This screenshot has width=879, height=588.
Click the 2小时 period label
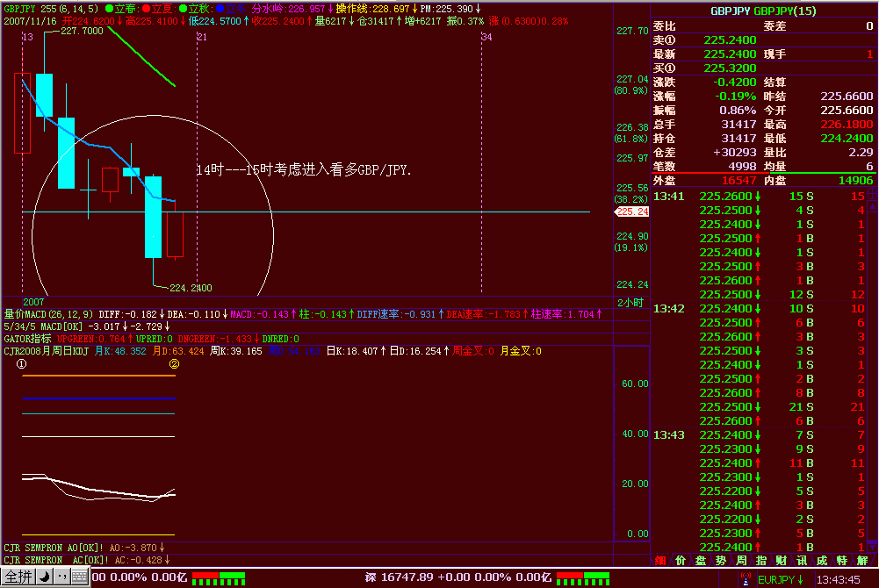pos(630,303)
